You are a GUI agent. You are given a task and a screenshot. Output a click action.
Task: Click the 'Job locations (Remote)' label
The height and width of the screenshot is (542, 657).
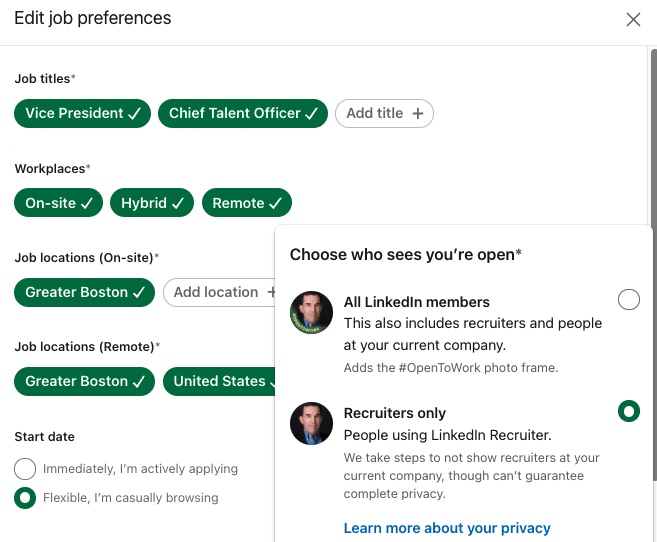click(x=87, y=346)
